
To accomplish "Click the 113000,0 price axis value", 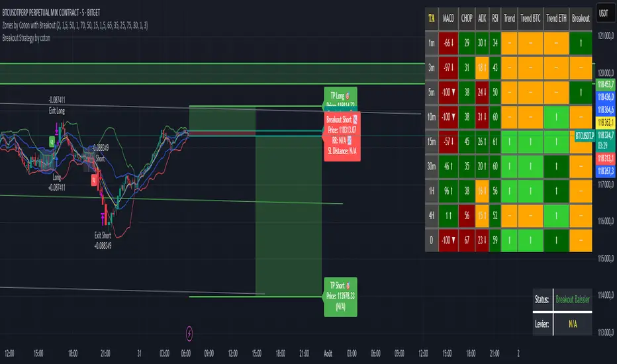I will click(x=606, y=332).
